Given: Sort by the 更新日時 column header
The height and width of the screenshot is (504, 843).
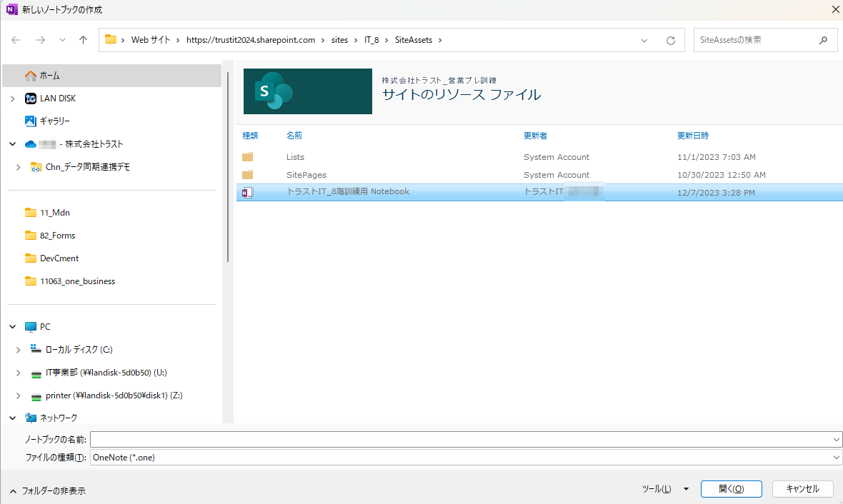Looking at the screenshot, I should 692,136.
